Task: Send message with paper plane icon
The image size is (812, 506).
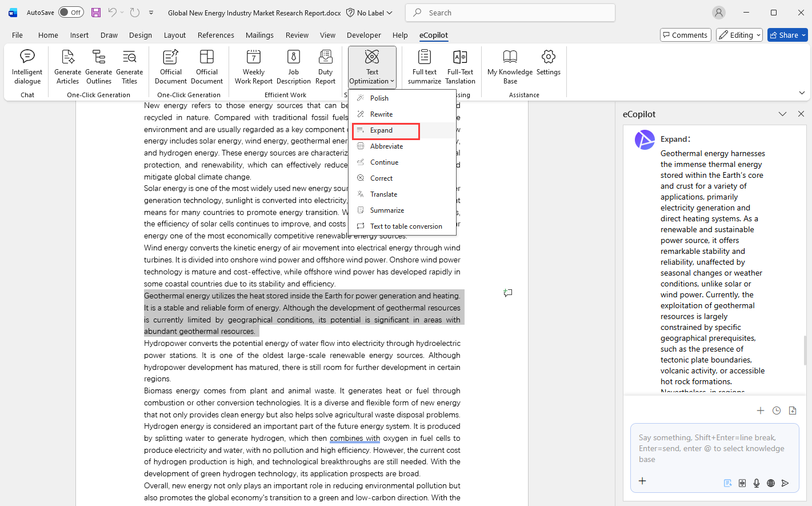Action: (785, 483)
